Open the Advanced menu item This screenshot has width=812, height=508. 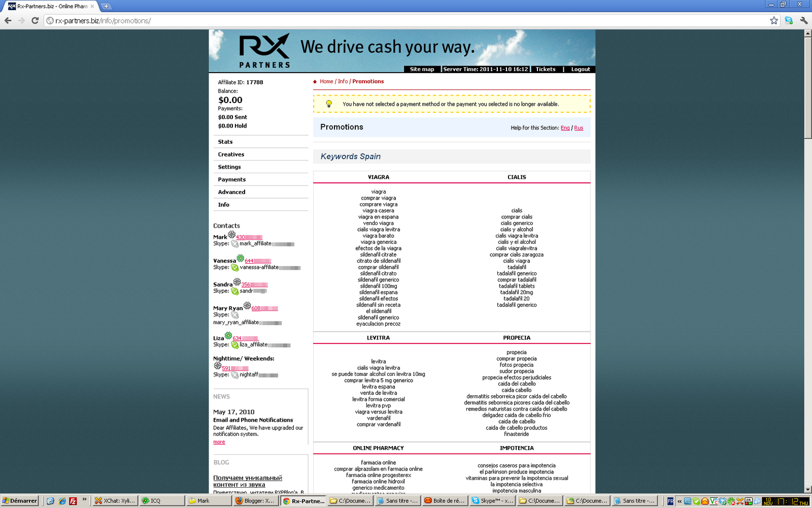232,192
